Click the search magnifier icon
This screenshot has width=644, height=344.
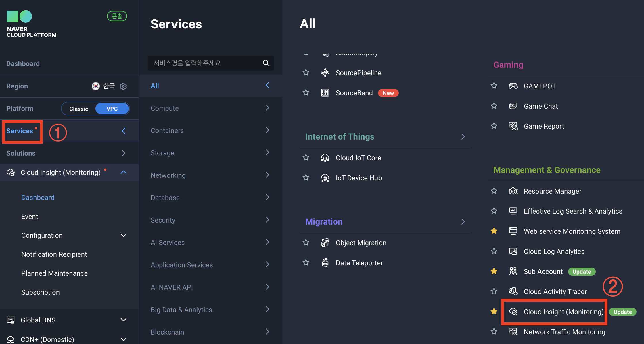[x=266, y=63]
